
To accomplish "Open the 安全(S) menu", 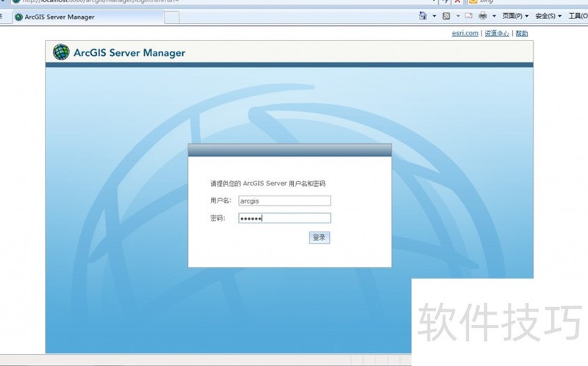I will tap(548, 15).
